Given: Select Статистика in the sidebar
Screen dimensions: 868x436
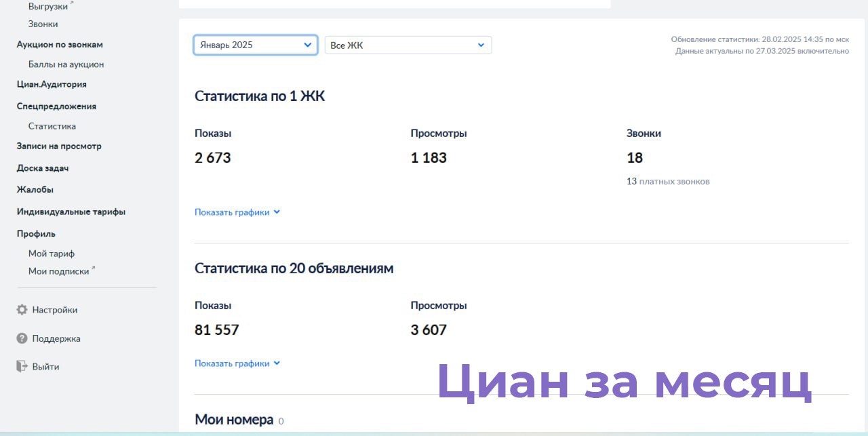Looking at the screenshot, I should tap(52, 126).
